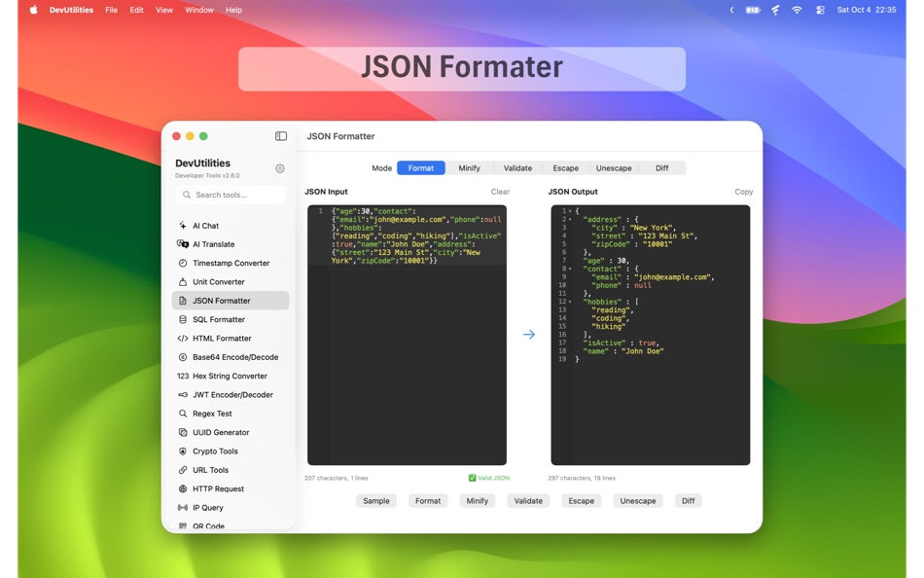The width and height of the screenshot is (924, 578).
Task: Open the Apple menu icon
Action: click(34, 10)
